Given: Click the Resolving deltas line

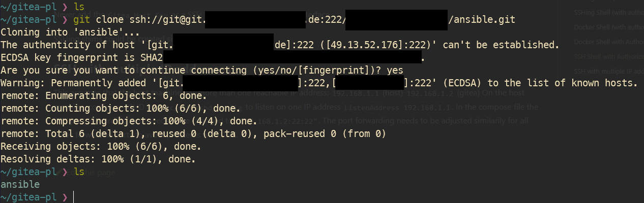Looking at the screenshot, I should point(98,159).
